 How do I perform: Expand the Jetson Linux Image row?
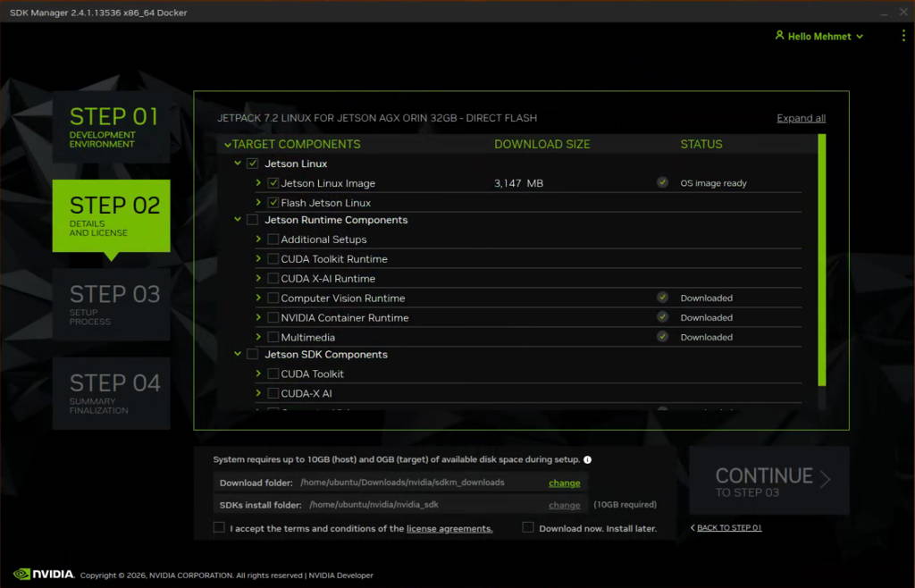tap(258, 182)
